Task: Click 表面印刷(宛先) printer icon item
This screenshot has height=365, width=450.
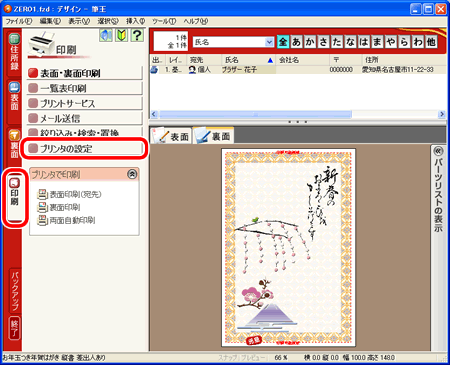Action: (x=69, y=194)
